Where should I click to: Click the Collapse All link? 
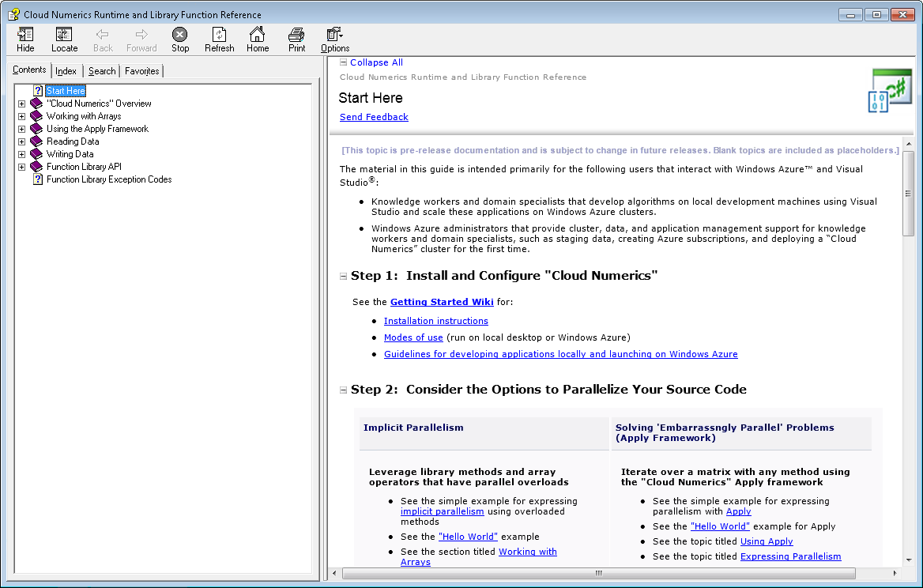click(x=377, y=62)
